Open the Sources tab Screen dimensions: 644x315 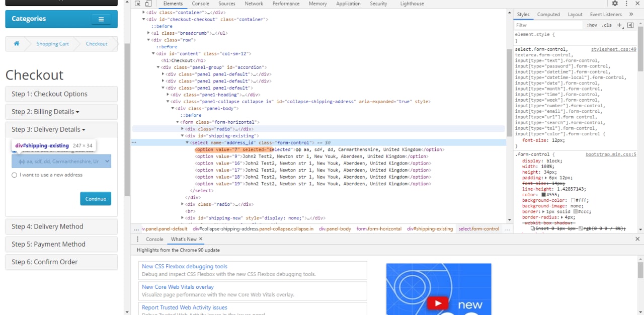[227, 4]
